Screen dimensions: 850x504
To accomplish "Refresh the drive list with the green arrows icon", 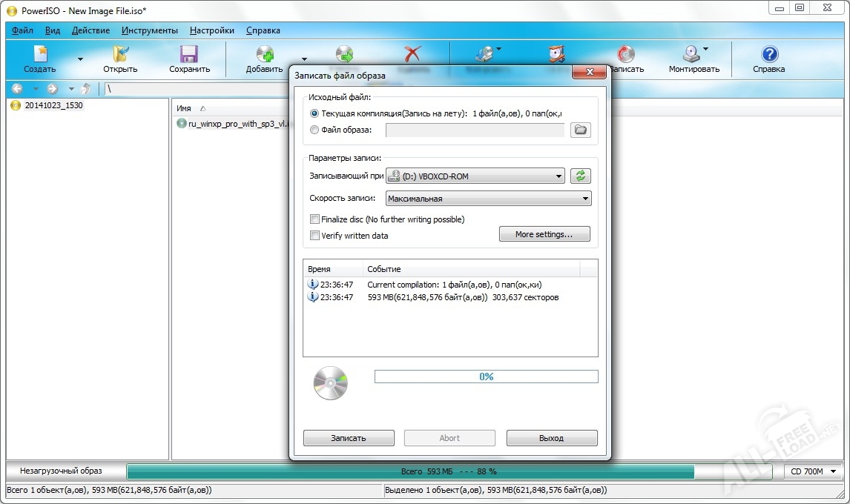I will pos(581,176).
